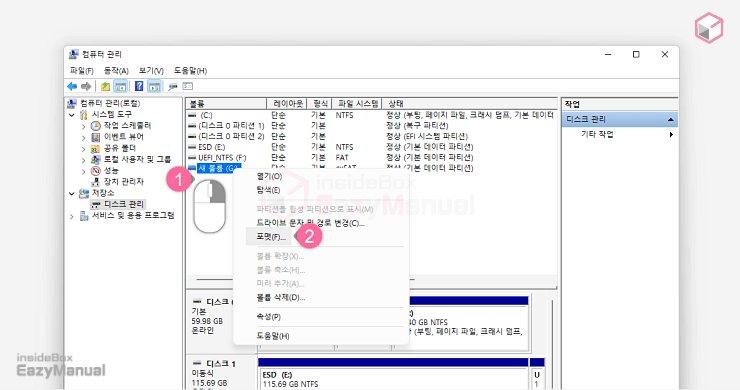Select the 성능 monitor icon

pyautogui.click(x=96, y=170)
